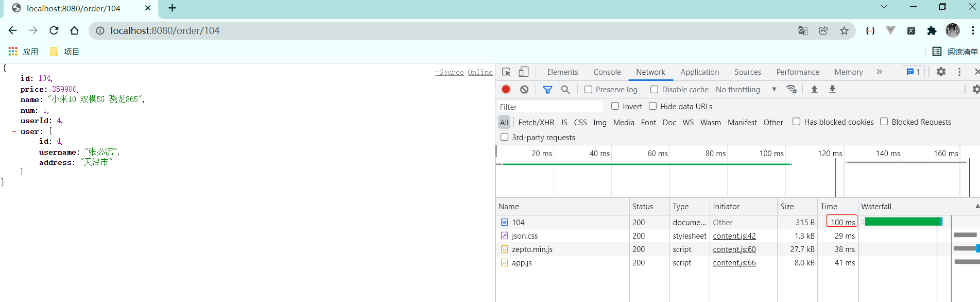Open the translate page icon in address bar

click(803, 31)
